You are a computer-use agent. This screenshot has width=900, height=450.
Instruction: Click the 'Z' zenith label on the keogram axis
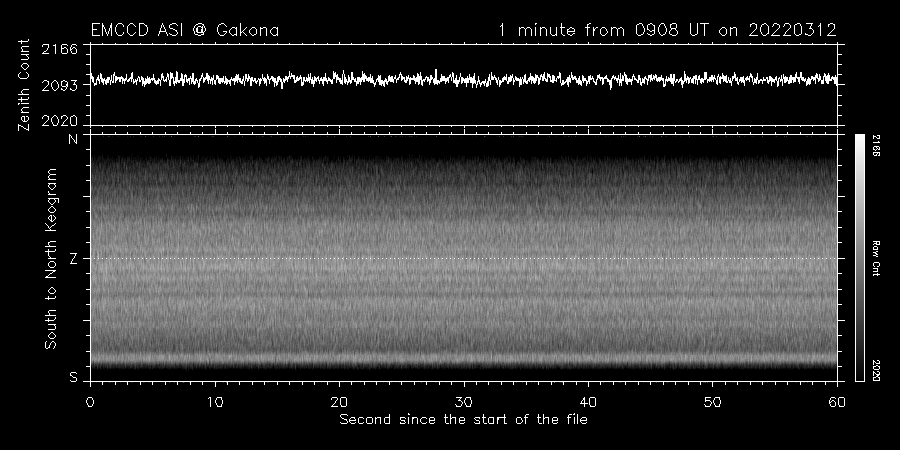73,259
